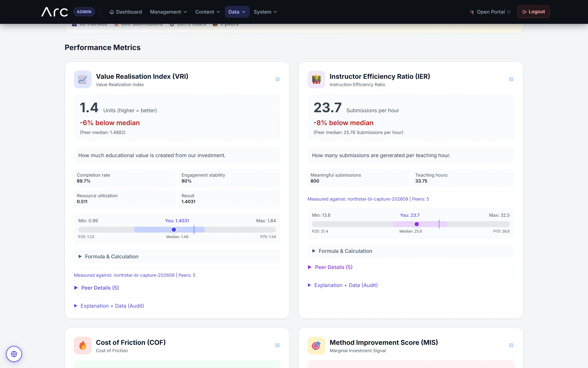Open the Content menu

point(207,12)
